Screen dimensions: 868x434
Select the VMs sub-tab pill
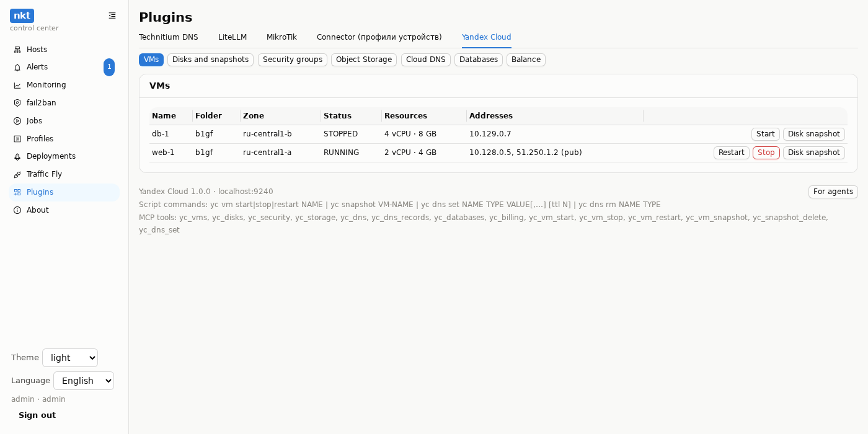tap(151, 60)
